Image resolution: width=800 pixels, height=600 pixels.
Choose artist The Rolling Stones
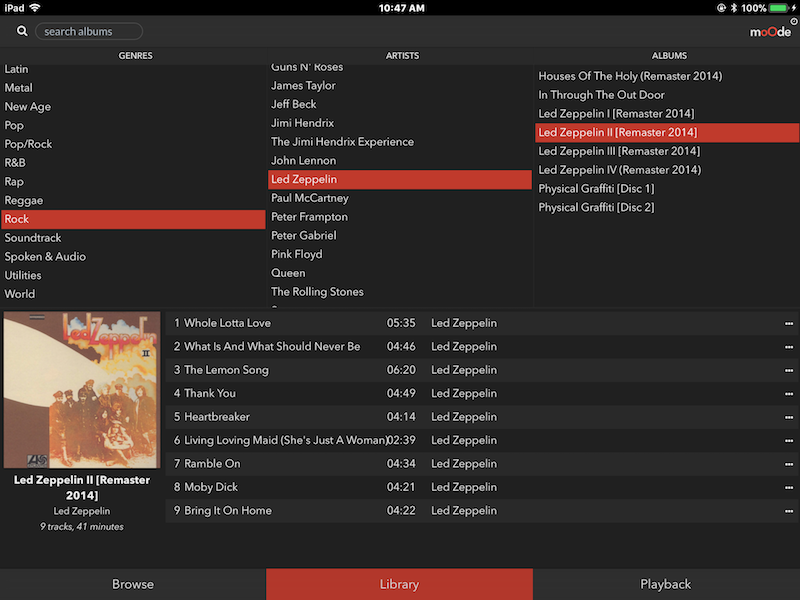pos(399,292)
